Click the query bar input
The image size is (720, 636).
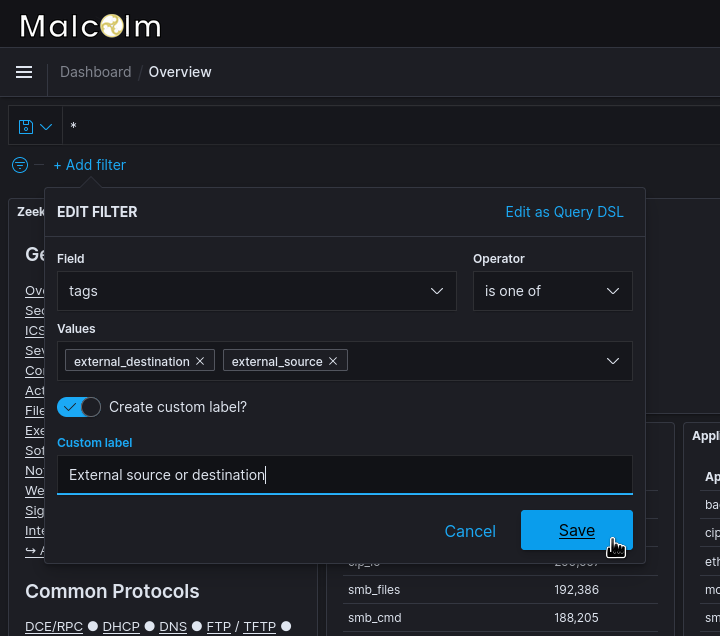click(391, 125)
